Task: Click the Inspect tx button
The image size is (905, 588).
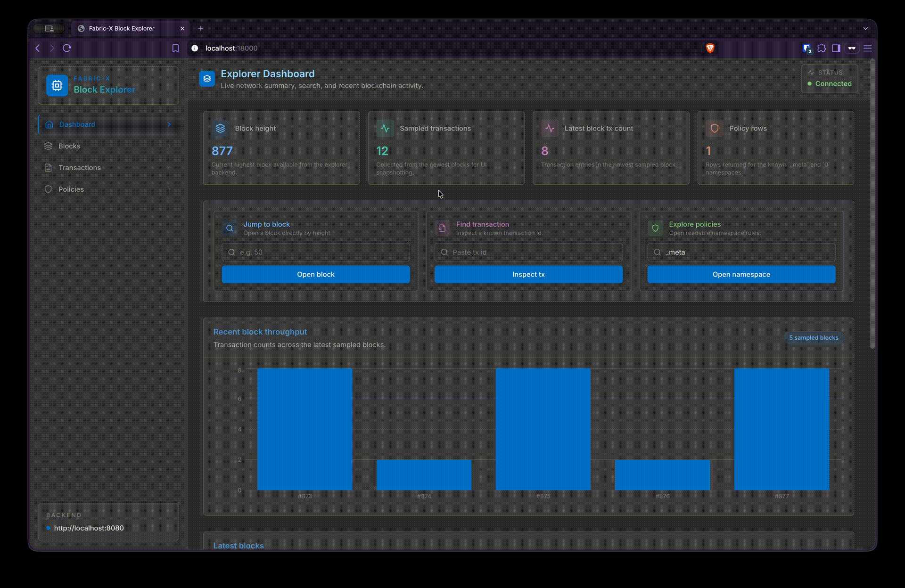Action: [x=528, y=274]
